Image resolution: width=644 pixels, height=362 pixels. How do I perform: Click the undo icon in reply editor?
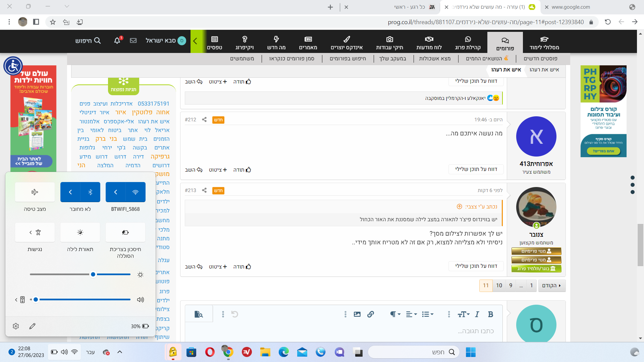pyautogui.click(x=235, y=314)
